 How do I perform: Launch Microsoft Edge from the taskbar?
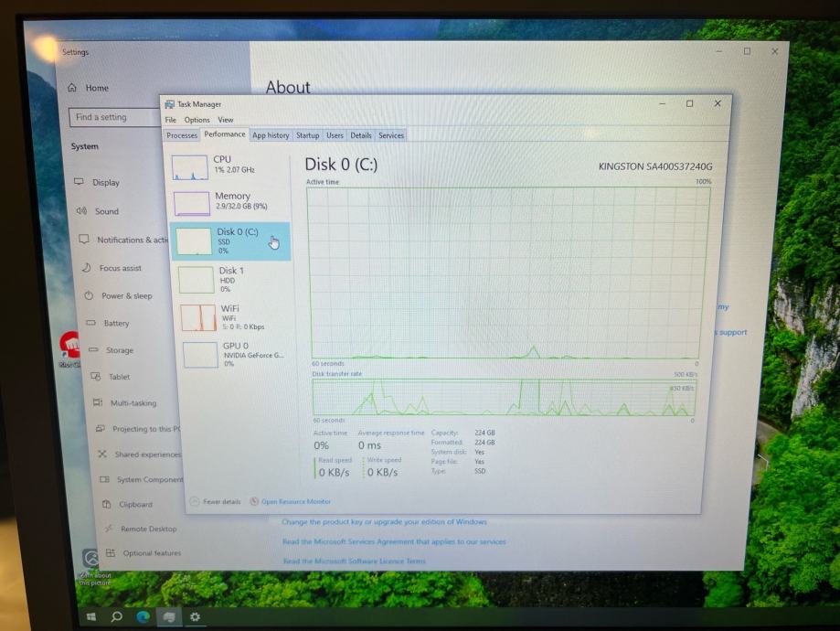pyautogui.click(x=143, y=617)
